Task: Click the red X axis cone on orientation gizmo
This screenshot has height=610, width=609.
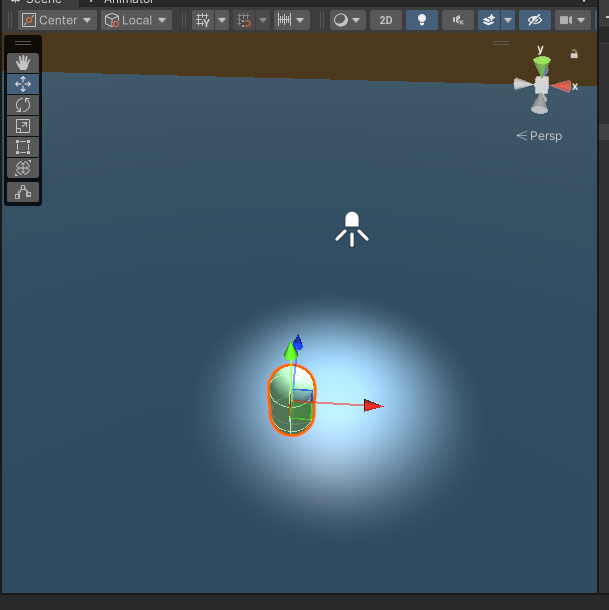Action: pos(560,86)
